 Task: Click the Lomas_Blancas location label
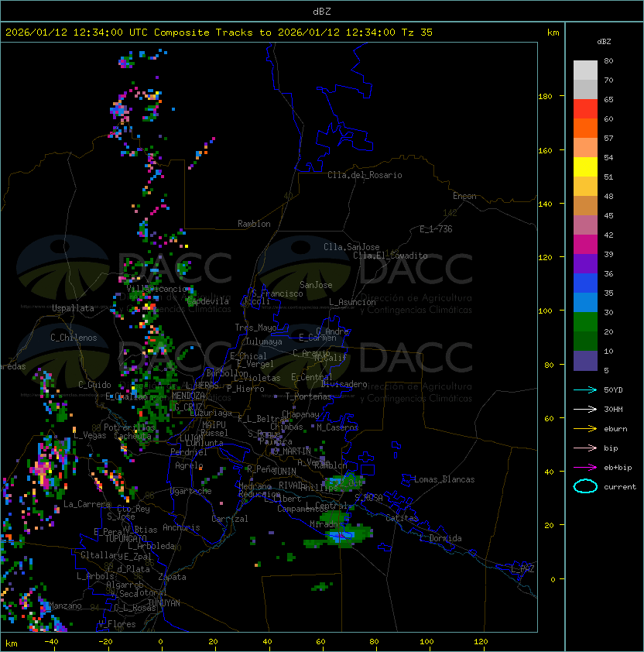click(x=444, y=479)
